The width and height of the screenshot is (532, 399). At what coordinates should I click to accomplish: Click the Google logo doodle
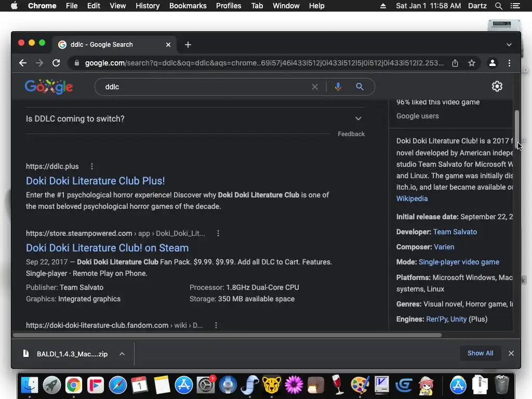click(x=49, y=87)
